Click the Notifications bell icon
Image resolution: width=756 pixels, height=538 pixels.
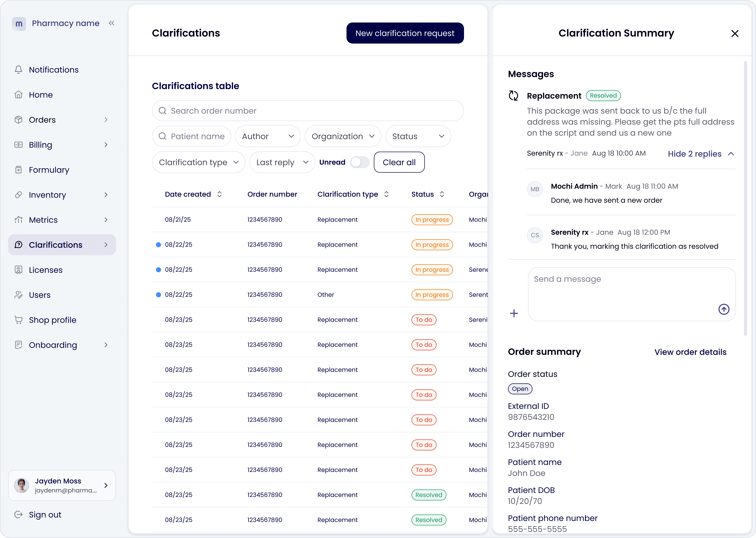[x=18, y=70]
